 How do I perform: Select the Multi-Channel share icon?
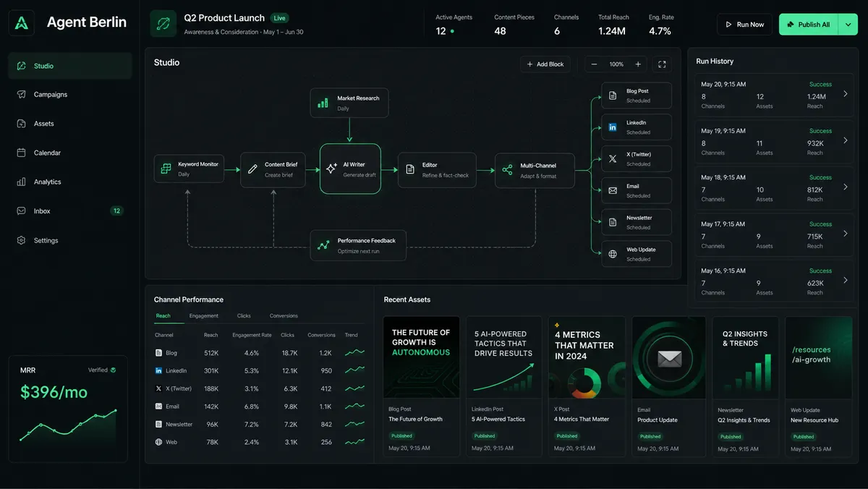click(507, 170)
